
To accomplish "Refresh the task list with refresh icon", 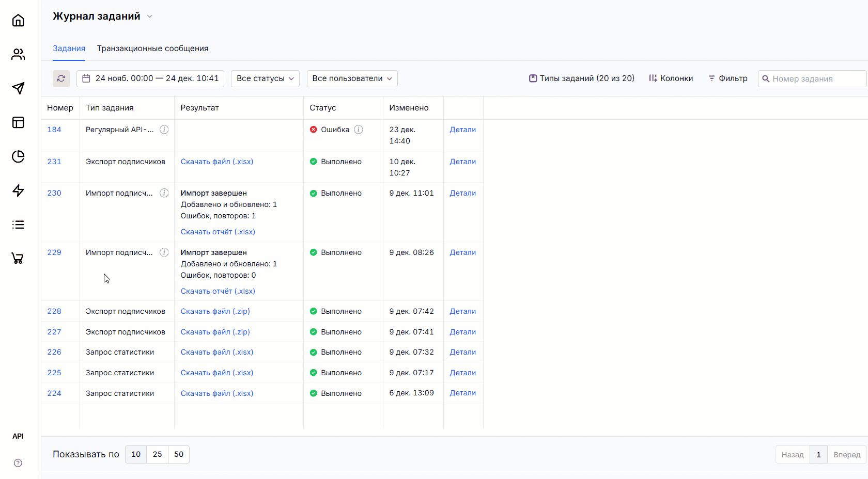I will [x=61, y=78].
